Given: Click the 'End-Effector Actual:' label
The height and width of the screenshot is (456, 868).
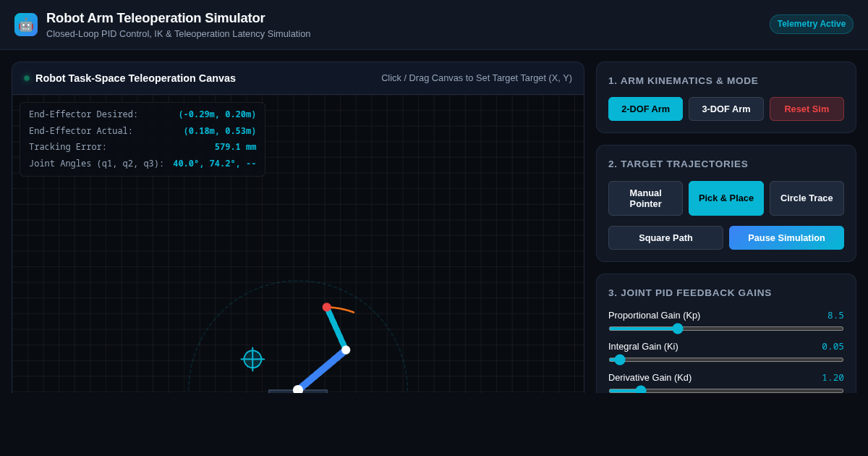Looking at the screenshot, I should pyautogui.click(x=81, y=131).
